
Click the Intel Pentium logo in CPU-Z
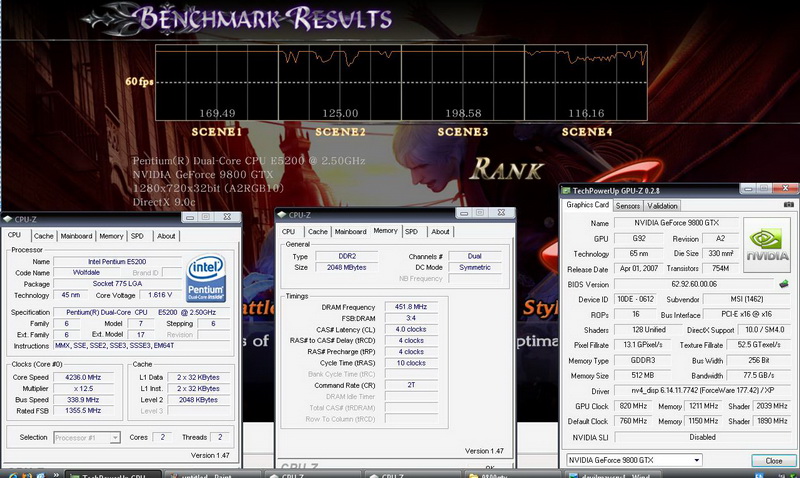click(x=206, y=279)
